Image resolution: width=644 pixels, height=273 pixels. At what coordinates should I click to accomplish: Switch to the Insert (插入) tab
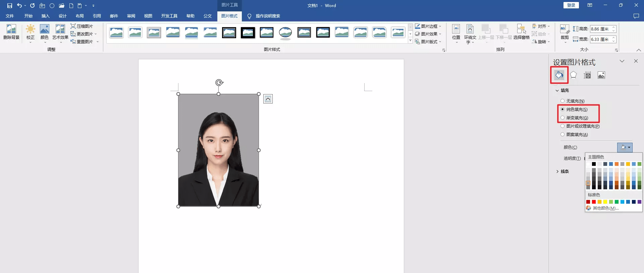click(x=45, y=16)
